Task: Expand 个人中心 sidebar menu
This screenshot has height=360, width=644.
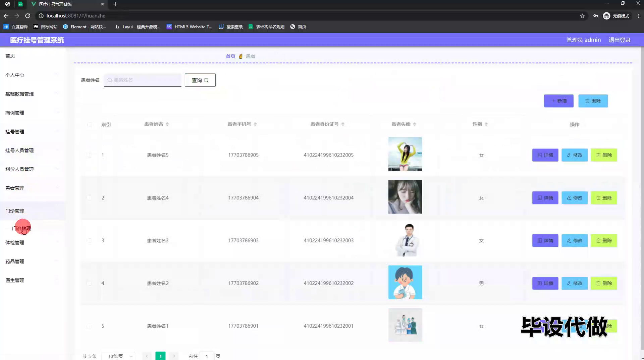Action: click(x=33, y=75)
